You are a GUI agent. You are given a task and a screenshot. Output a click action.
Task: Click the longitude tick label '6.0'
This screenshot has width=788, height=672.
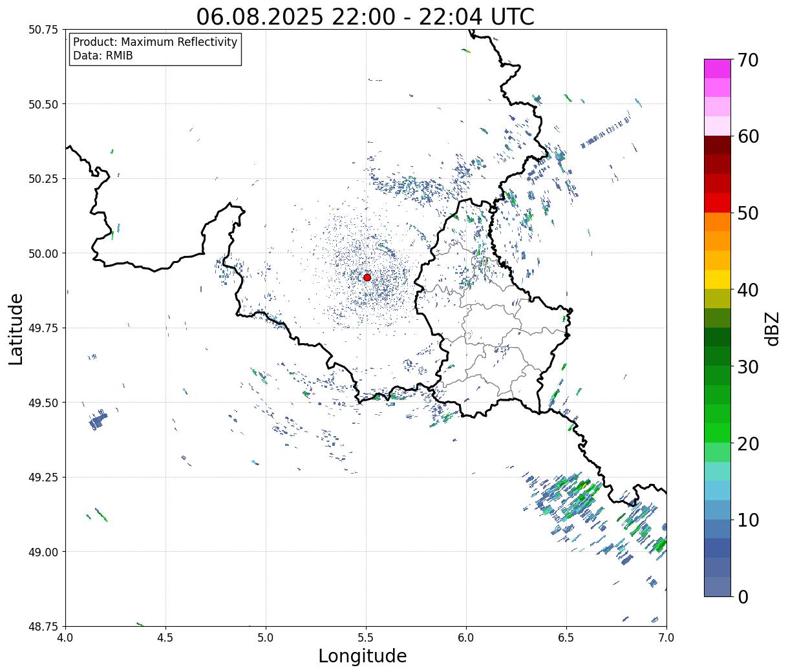pos(466,638)
